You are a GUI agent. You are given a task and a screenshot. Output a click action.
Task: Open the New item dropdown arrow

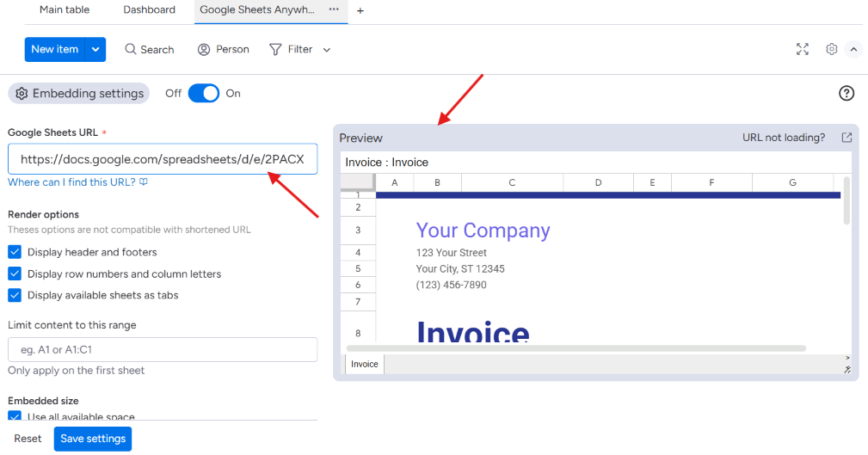point(95,49)
